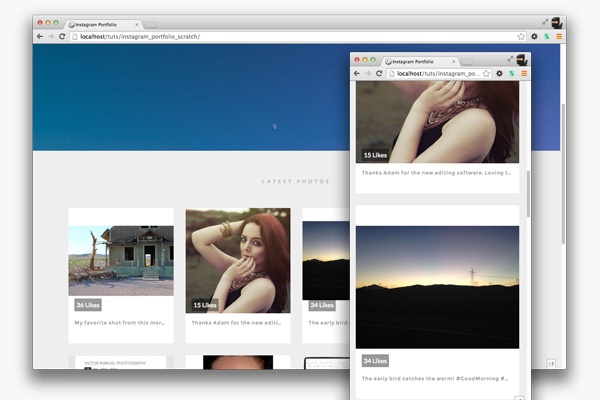Open new tab in large browser window
600x400 pixels.
(150, 25)
